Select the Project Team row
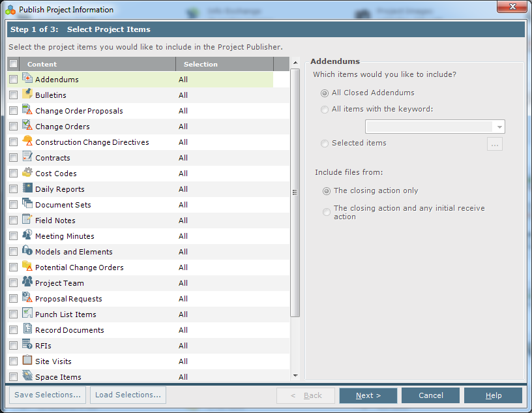532x413 pixels. pos(148,283)
